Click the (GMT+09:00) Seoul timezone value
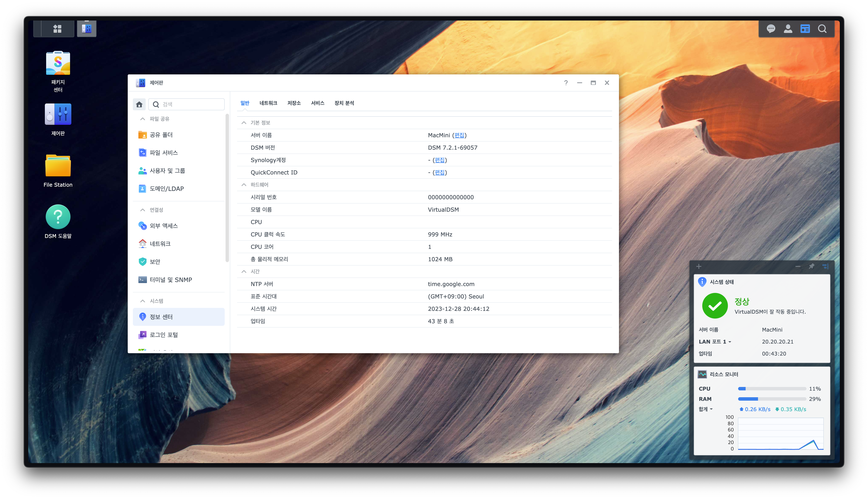Image resolution: width=868 pixels, height=499 pixels. click(456, 296)
